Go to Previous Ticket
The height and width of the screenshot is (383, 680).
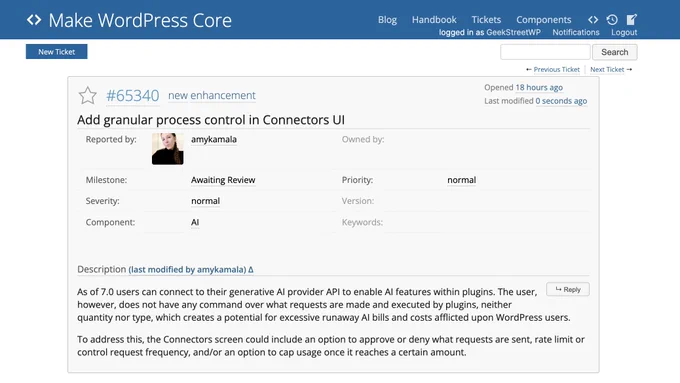click(x=556, y=69)
